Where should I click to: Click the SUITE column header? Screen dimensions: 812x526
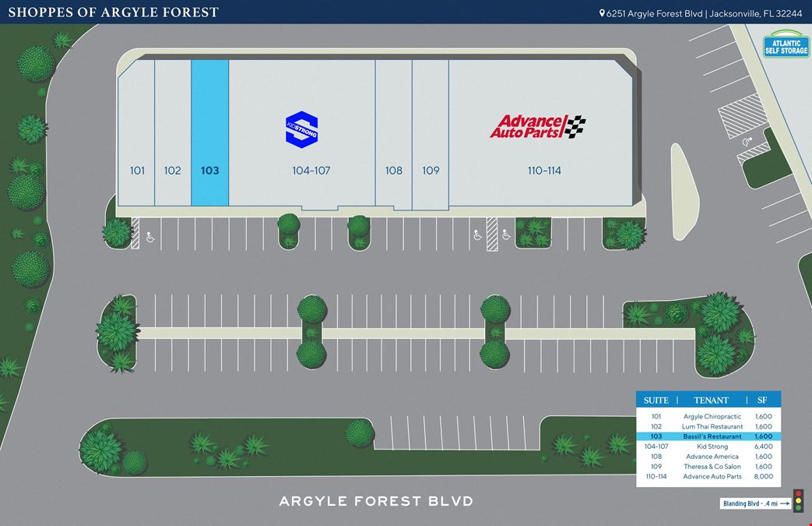click(x=656, y=400)
